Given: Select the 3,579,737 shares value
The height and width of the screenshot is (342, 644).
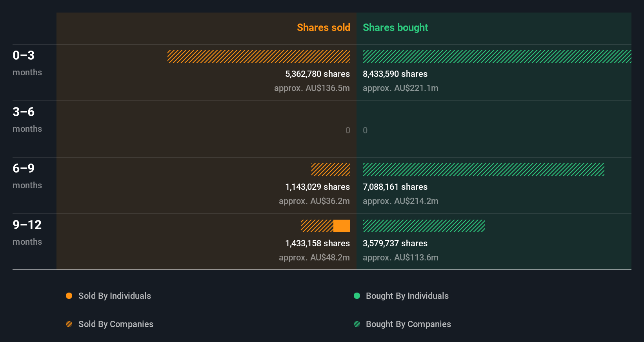Looking at the screenshot, I should (395, 243).
